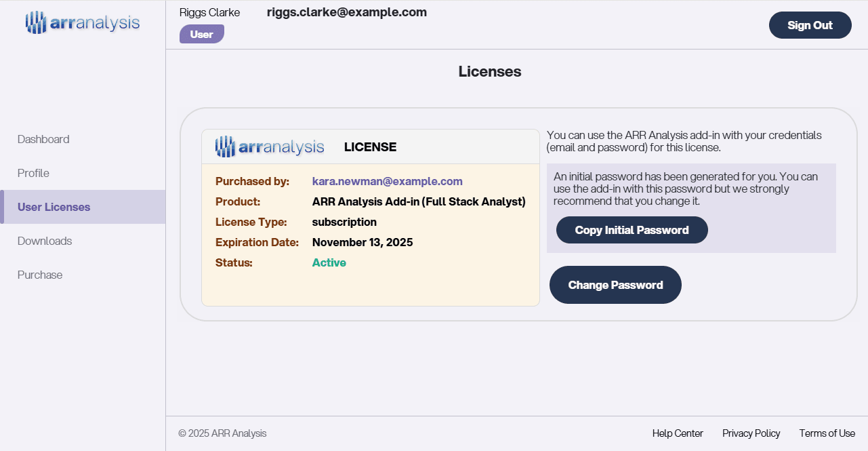Image resolution: width=868 pixels, height=451 pixels.
Task: Select Dashboard in the sidebar
Action: pos(43,139)
